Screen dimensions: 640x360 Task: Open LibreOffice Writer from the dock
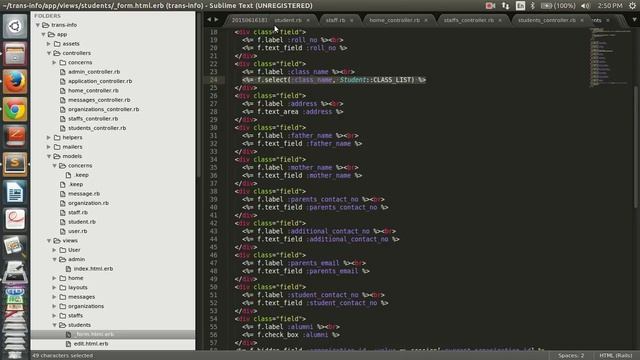[15, 192]
